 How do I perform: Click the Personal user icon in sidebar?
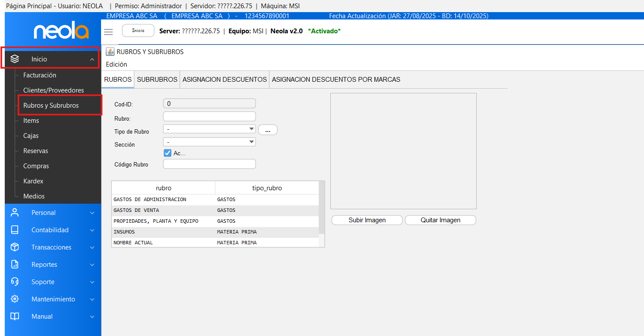click(15, 212)
